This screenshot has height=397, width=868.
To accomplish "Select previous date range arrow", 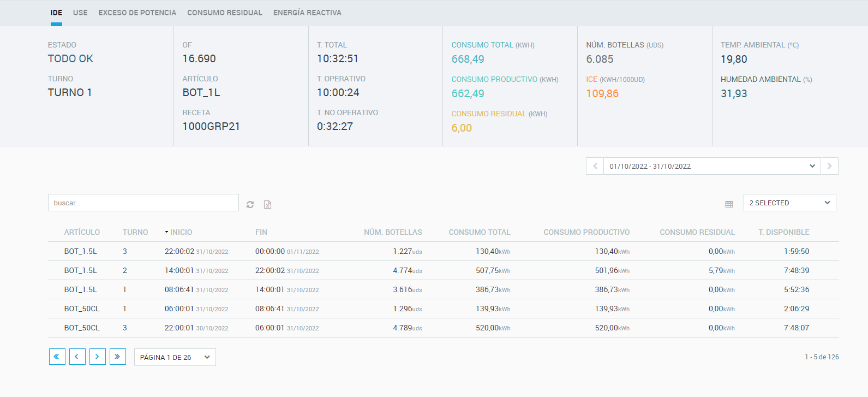I will tap(595, 166).
